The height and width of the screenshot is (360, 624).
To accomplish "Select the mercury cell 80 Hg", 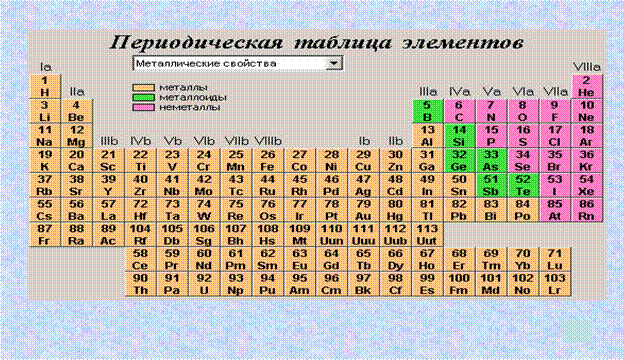I will tap(395, 210).
